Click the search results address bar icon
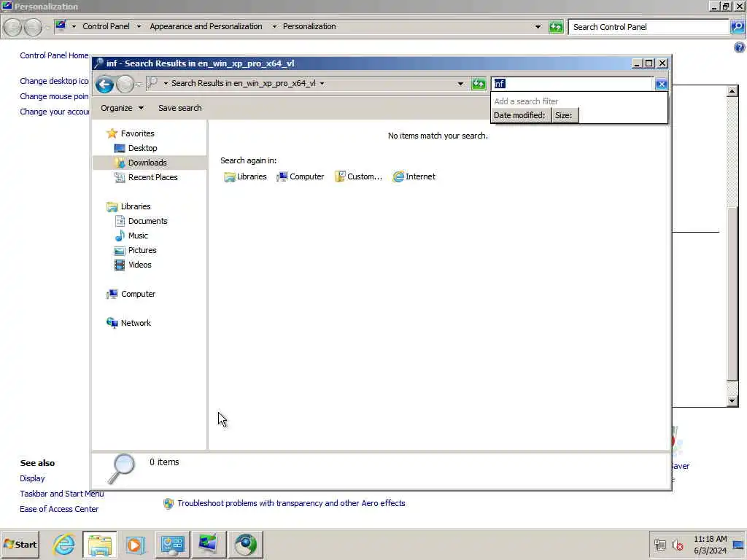 (152, 83)
